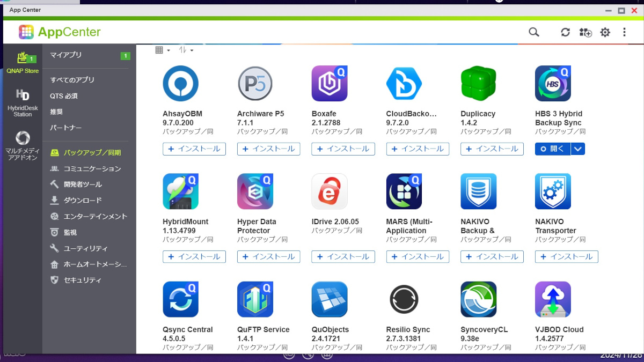Open the QuObjects app icon
The height and width of the screenshot is (362, 644).
click(x=330, y=299)
